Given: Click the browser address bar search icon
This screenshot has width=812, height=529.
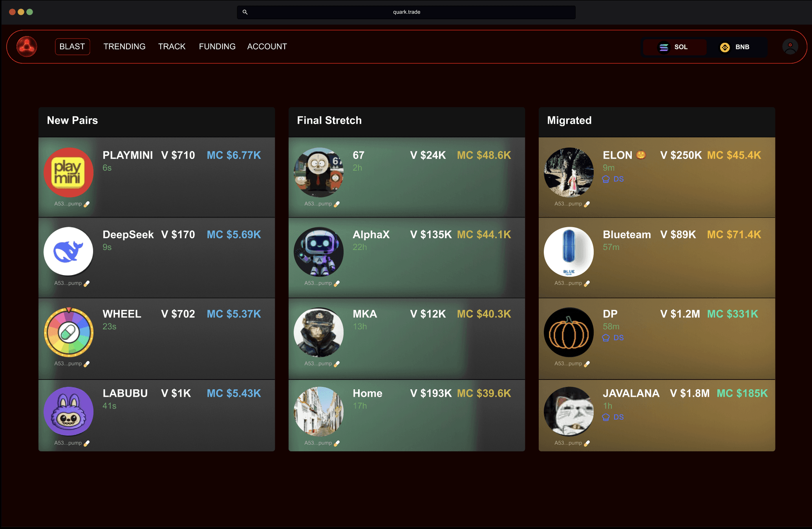Looking at the screenshot, I should pyautogui.click(x=245, y=12).
